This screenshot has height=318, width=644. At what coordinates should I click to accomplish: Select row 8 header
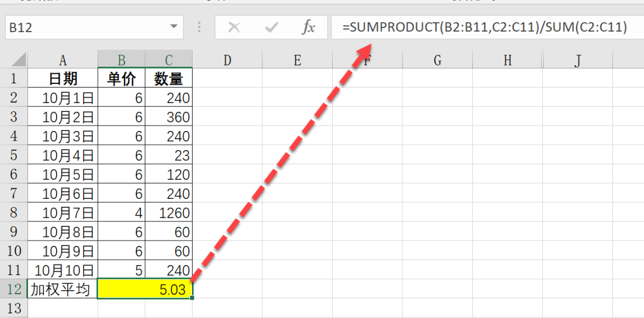coord(14,213)
